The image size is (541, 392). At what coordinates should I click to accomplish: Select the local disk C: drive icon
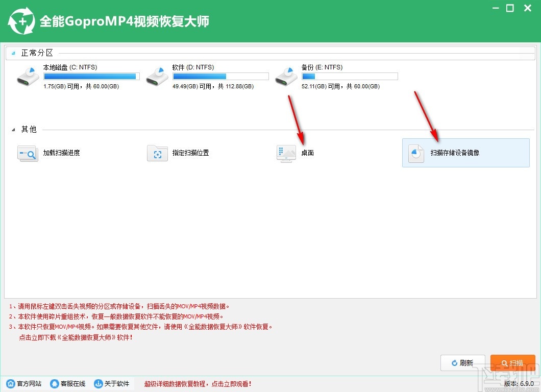click(28, 77)
